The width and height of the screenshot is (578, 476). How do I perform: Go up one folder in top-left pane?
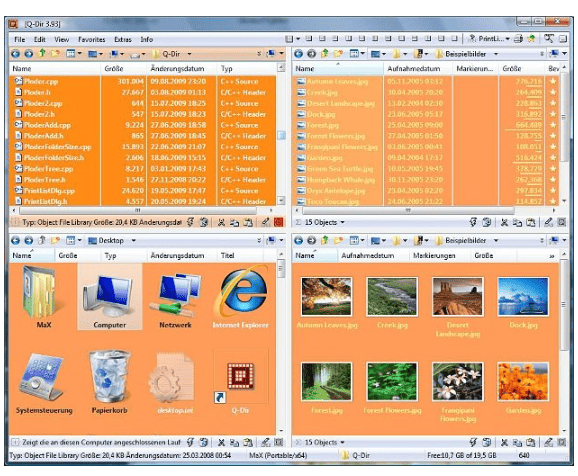tap(42, 53)
